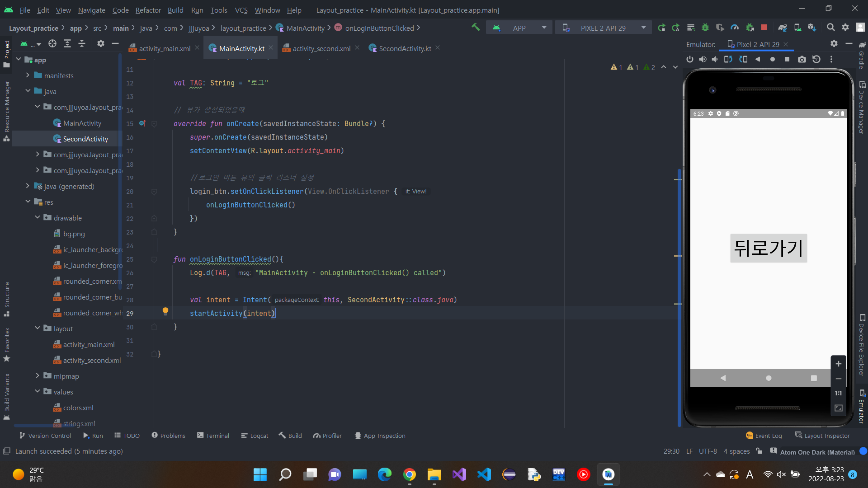Viewport: 868px width, 488px height.
Task: Take emulator screenshot with camera icon
Action: point(802,59)
